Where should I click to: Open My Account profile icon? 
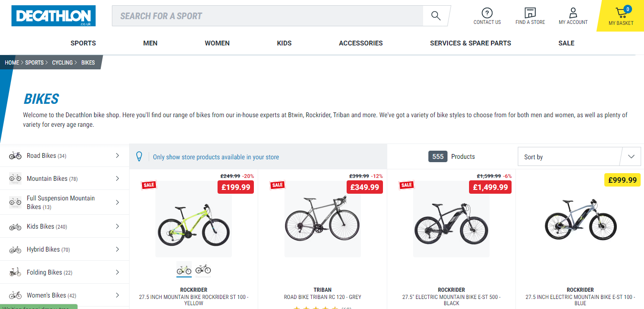[573, 13]
